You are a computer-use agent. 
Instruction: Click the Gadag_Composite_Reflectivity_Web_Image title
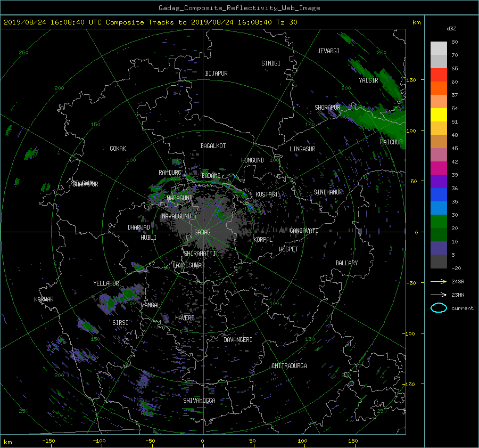239,7
